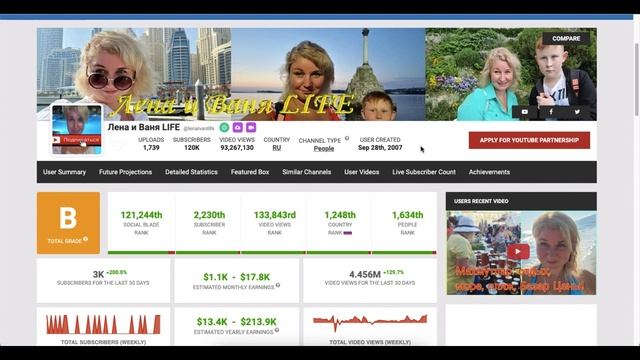Follow the People channel type link
Viewport: 640px width, 360px height.
point(324,149)
